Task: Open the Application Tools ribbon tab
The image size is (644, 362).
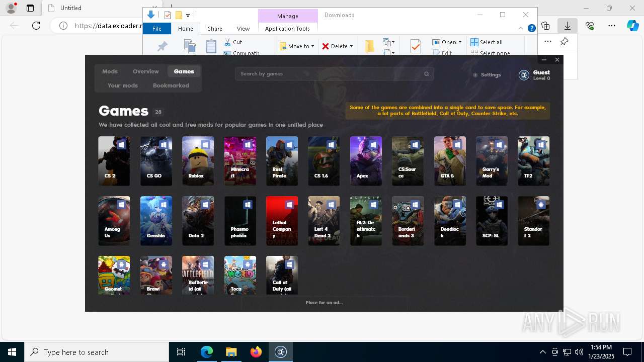Action: pos(287,29)
